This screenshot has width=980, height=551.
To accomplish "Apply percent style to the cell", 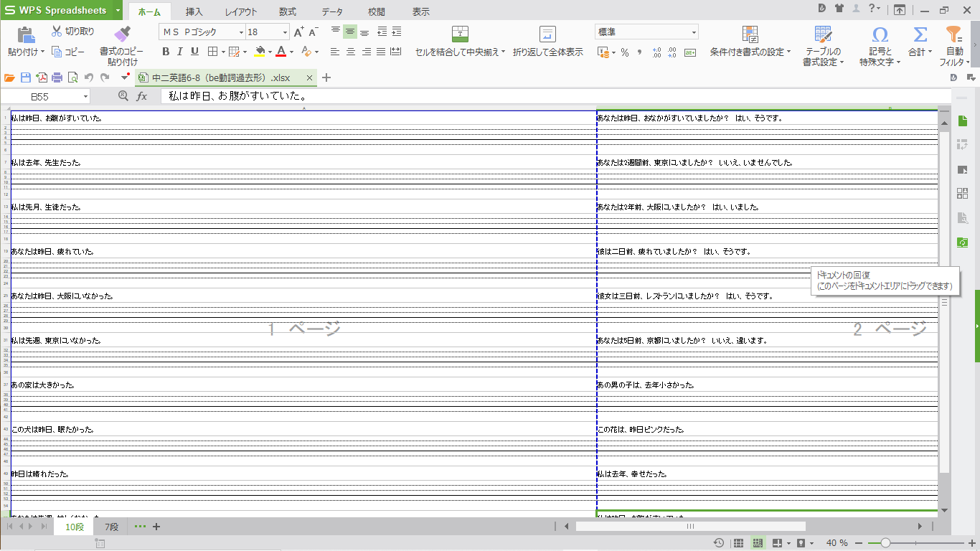I will click(x=625, y=52).
